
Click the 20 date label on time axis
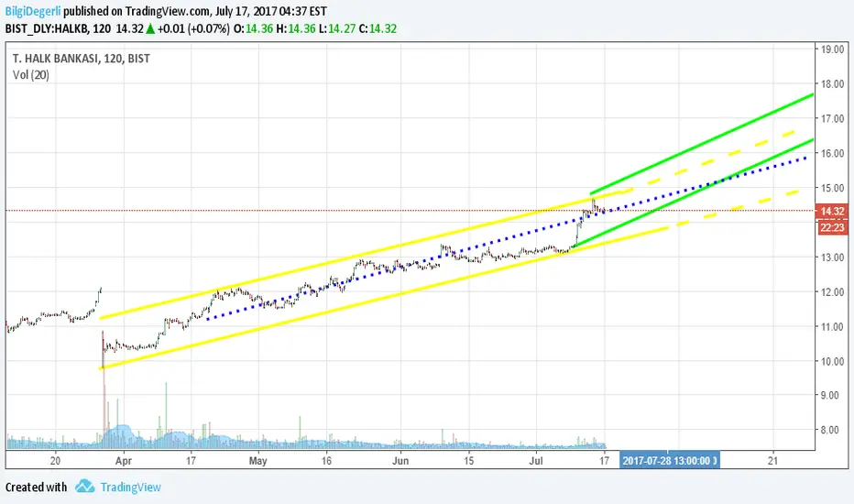coord(55,461)
